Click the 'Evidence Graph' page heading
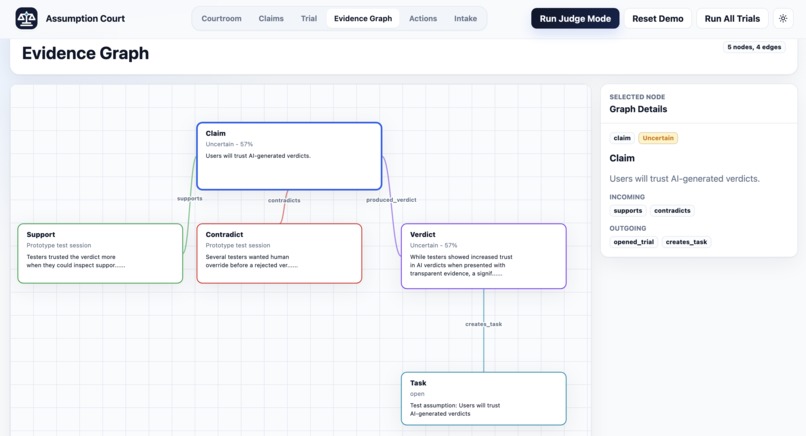 click(85, 53)
